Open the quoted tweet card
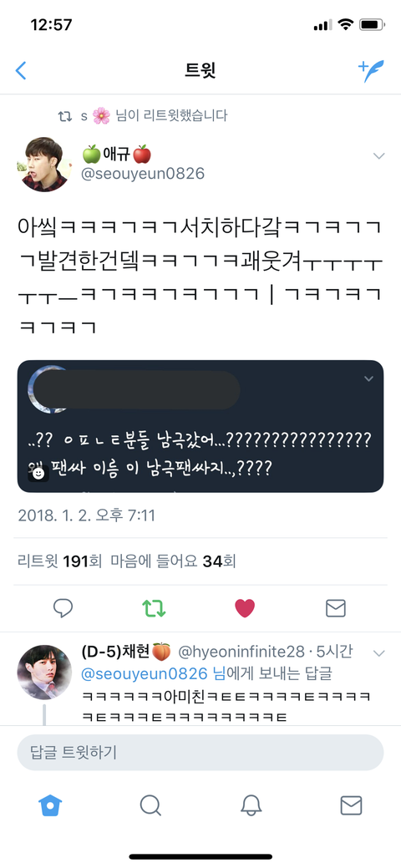 coord(200,426)
